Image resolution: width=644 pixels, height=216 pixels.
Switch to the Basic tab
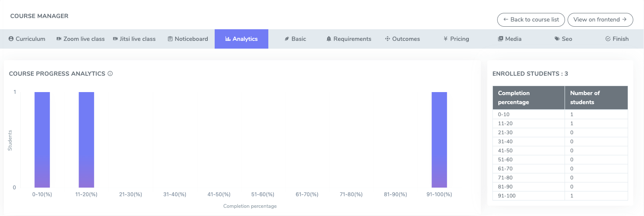click(x=295, y=39)
